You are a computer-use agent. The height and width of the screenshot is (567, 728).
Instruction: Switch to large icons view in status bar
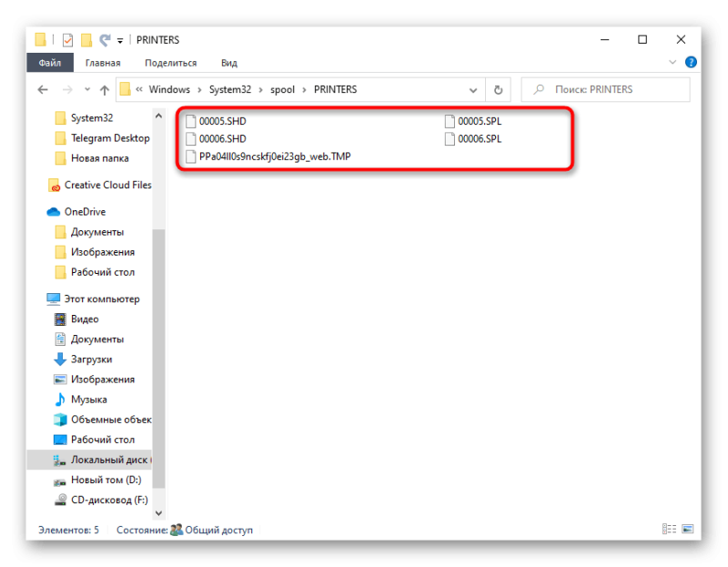688,529
